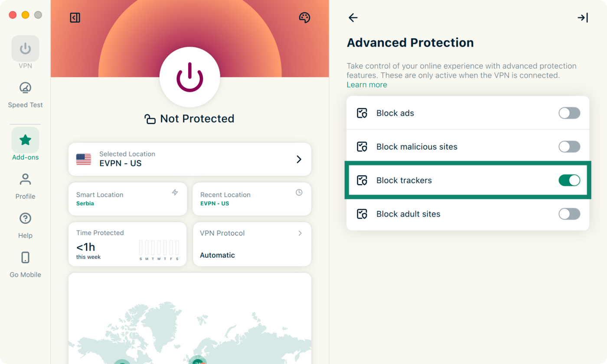Click the Block adult sites shield icon
The width and height of the screenshot is (607, 364).
[x=362, y=214]
